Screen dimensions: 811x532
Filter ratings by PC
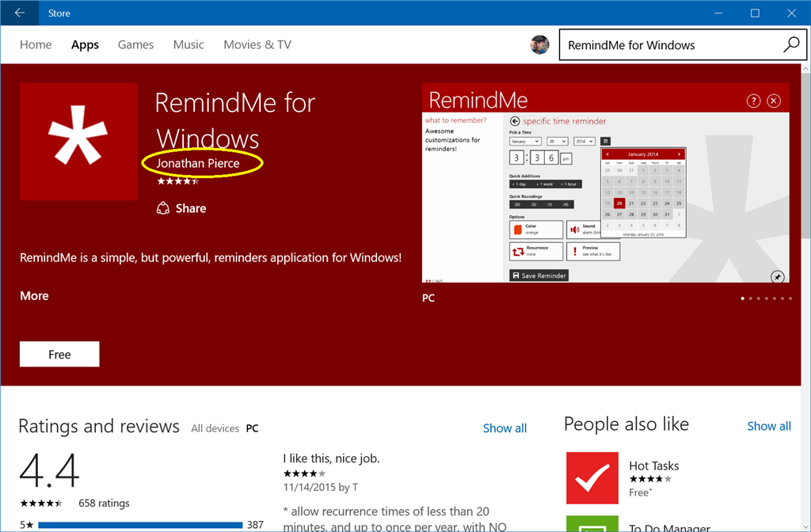tap(253, 428)
